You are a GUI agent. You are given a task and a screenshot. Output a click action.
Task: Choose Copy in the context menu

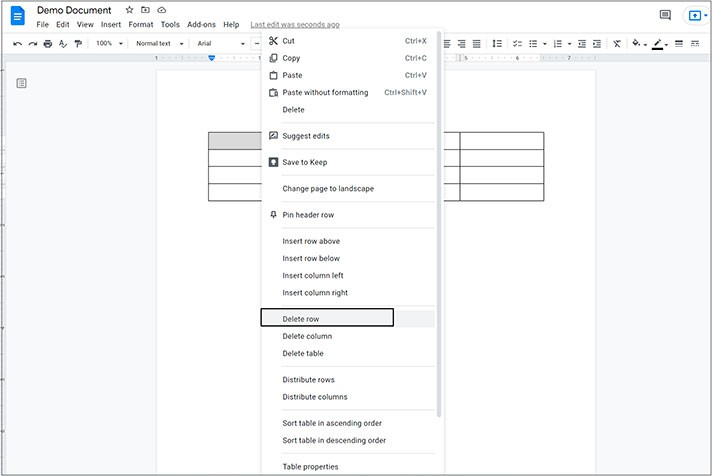click(x=348, y=58)
